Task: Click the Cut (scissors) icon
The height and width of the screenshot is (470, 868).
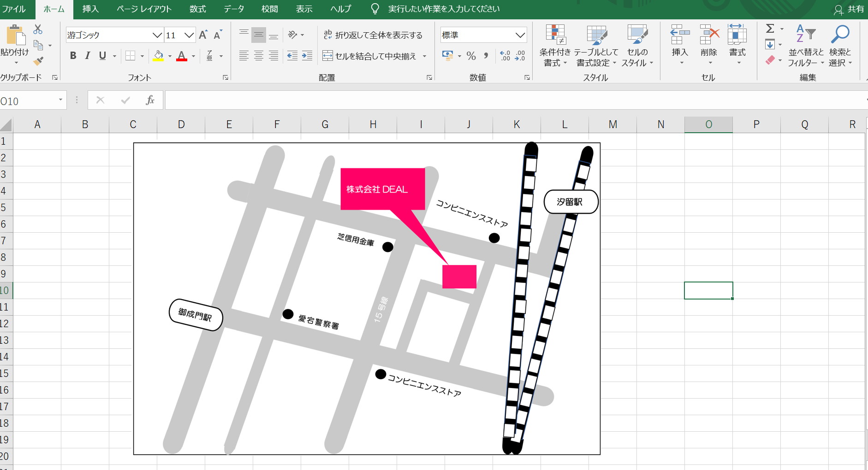Action: click(x=37, y=29)
